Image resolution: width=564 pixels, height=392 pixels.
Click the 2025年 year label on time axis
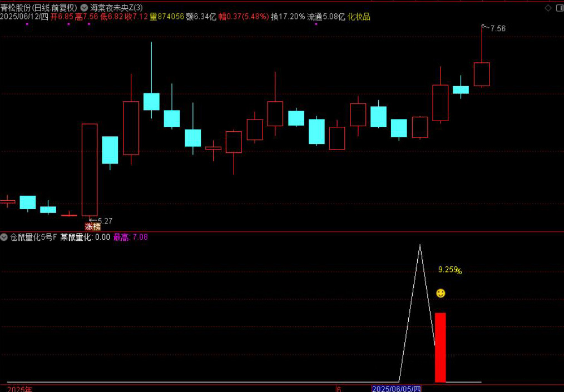20,389
